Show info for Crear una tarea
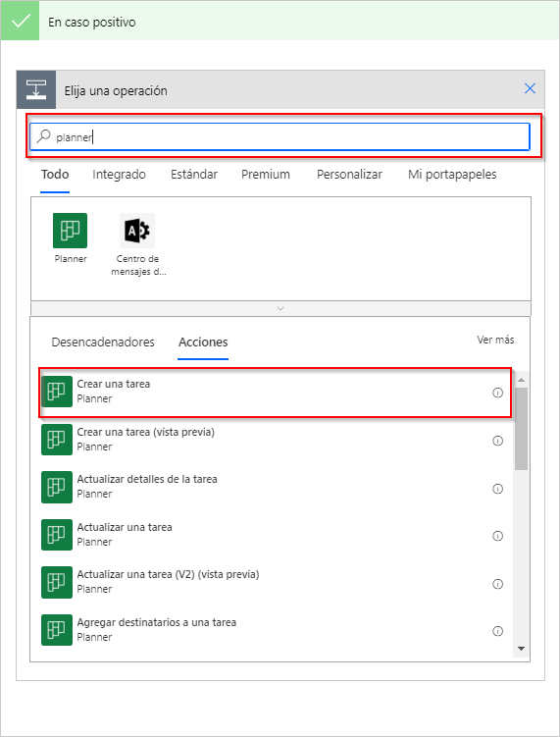 click(497, 393)
